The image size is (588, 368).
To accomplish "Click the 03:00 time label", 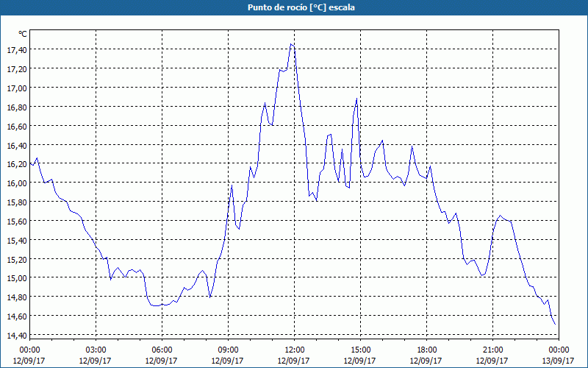I will click(x=96, y=350).
